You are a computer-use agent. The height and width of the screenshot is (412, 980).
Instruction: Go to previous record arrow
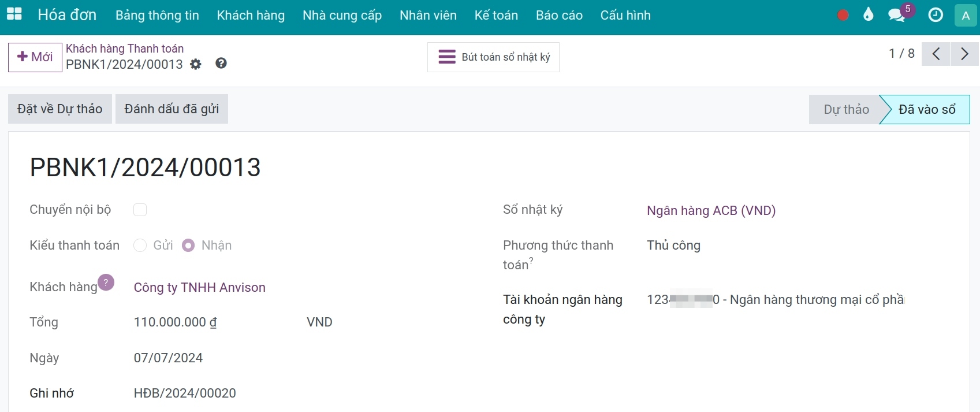point(936,54)
